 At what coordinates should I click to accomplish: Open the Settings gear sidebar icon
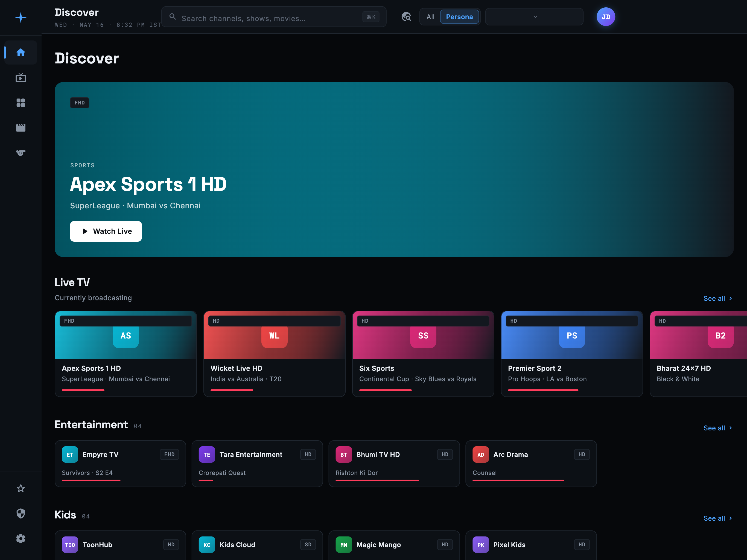[x=21, y=538]
